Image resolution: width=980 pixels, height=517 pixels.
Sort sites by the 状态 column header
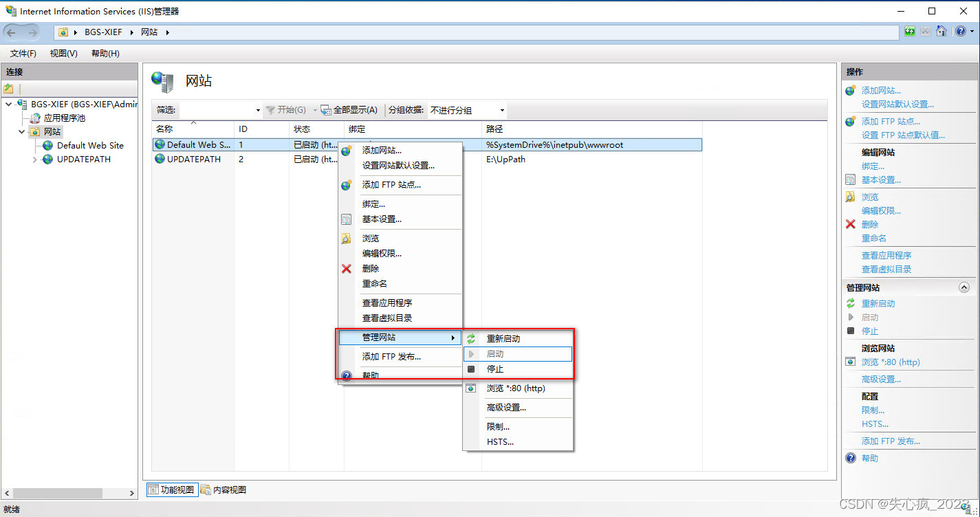click(316, 129)
